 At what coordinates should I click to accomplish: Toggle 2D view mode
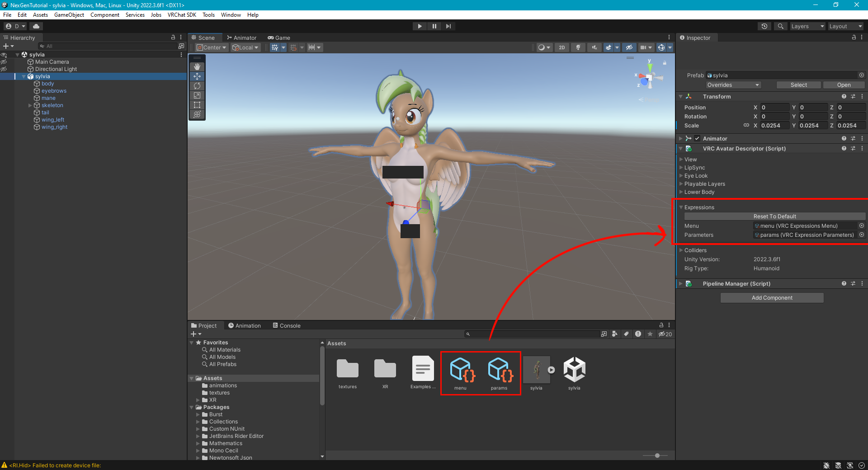pos(562,47)
